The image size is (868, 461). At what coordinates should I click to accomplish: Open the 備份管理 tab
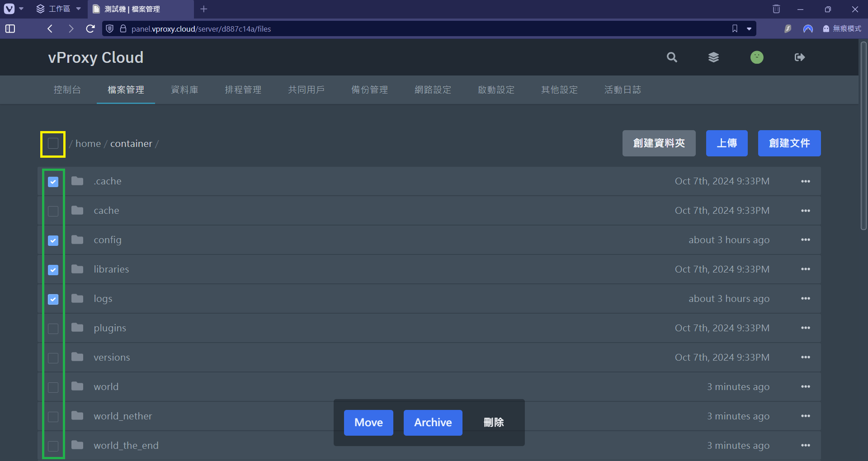(x=369, y=90)
